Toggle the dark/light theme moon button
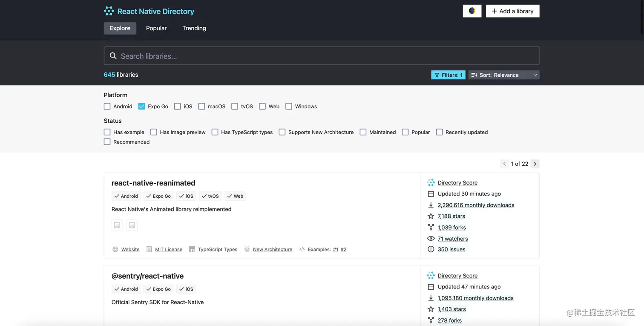The image size is (644, 326). coord(472,11)
